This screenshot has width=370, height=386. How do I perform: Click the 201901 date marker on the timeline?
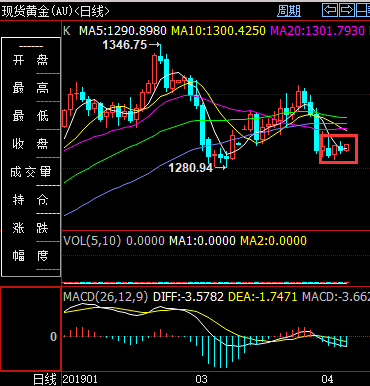(80, 379)
